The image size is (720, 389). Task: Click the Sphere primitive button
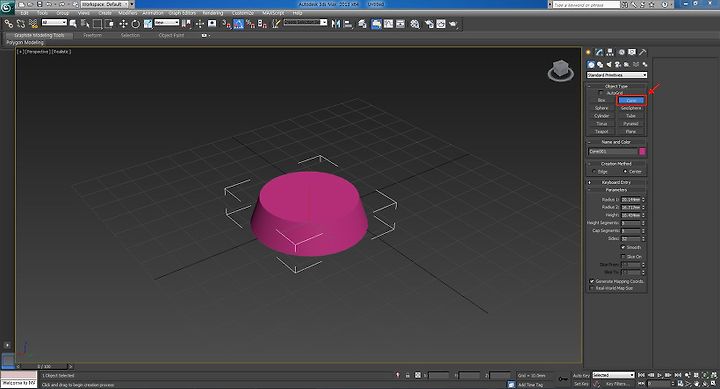602,108
